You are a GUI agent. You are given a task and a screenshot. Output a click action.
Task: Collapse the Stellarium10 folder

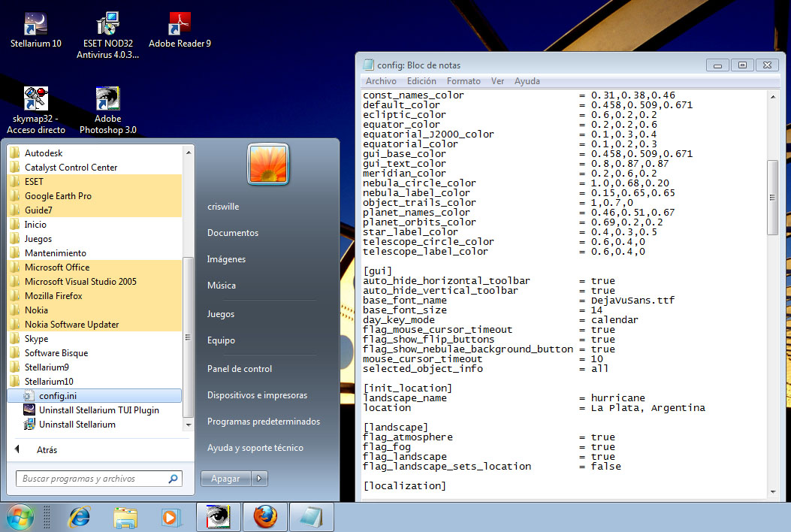coord(95,382)
